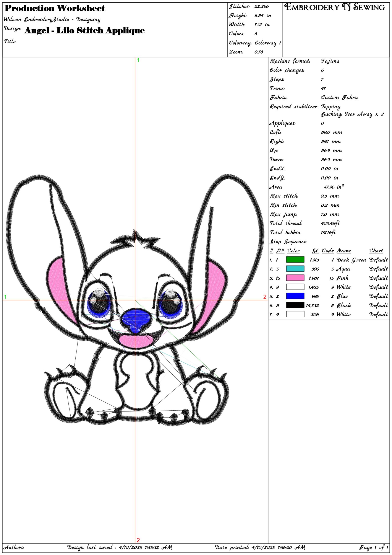Click the Blue color swatch

coord(295,296)
